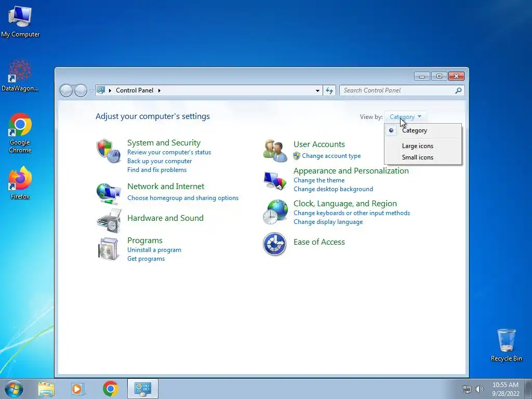Click Change account type link
532x399 pixels.
click(x=331, y=156)
